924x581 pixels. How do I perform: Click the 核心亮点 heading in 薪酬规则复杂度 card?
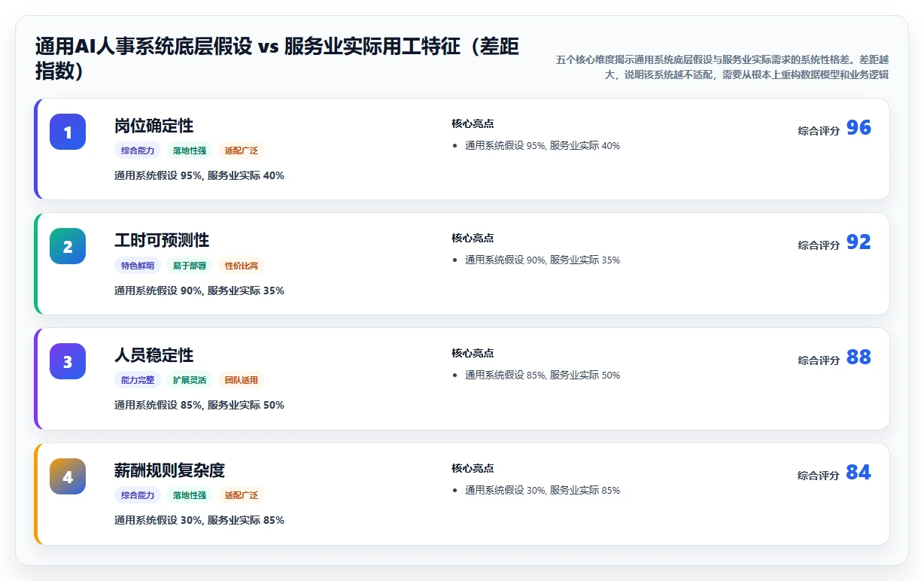pyautogui.click(x=473, y=468)
